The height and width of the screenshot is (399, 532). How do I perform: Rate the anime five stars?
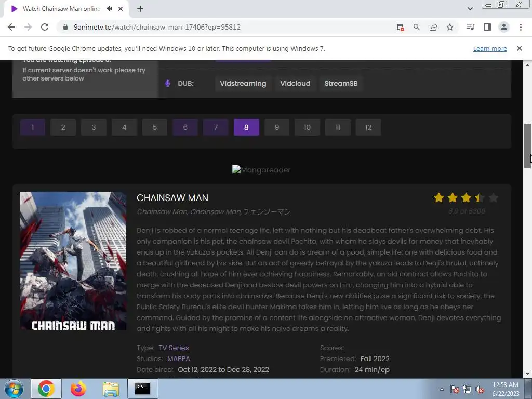[494, 197]
